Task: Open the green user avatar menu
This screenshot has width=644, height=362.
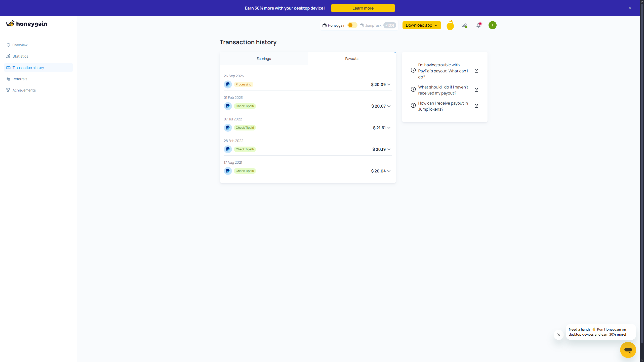Action: (492, 25)
